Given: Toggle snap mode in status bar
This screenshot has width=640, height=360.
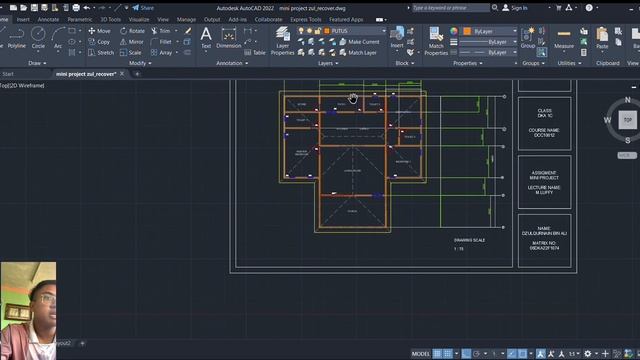Looking at the screenshot, I should coord(448,353).
